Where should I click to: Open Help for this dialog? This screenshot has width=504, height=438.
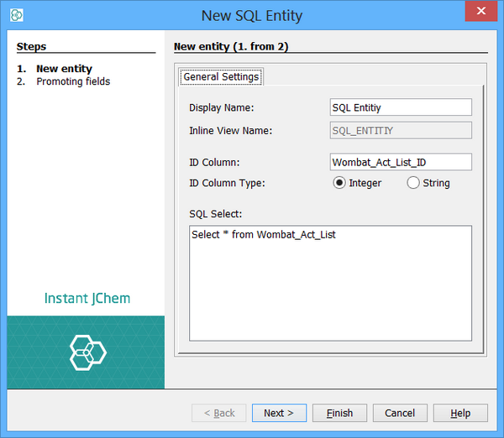point(460,413)
